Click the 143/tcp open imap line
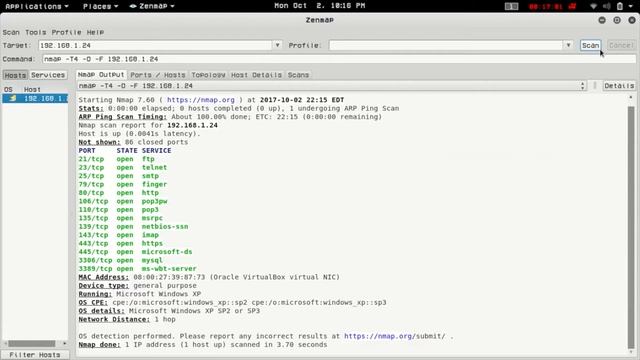This screenshot has width=640, height=360. tap(118, 235)
